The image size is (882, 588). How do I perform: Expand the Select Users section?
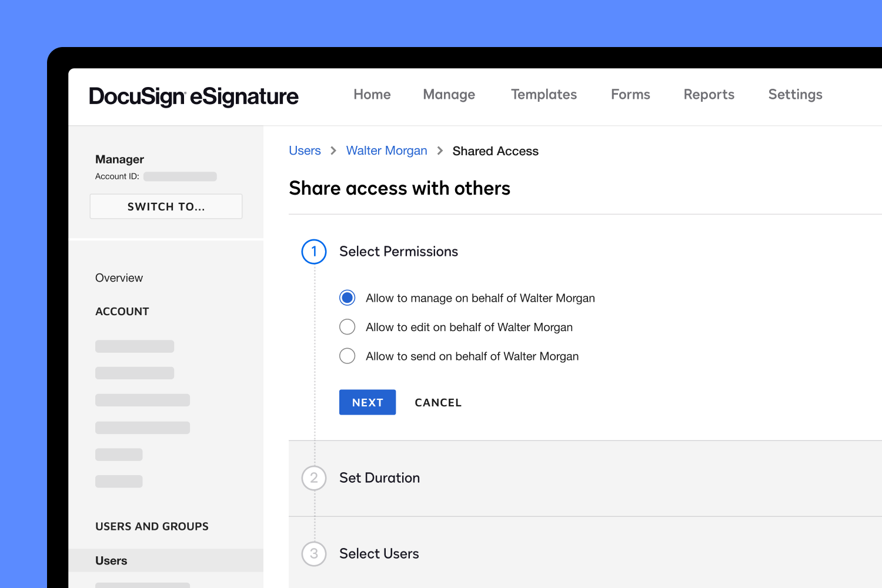point(379,553)
